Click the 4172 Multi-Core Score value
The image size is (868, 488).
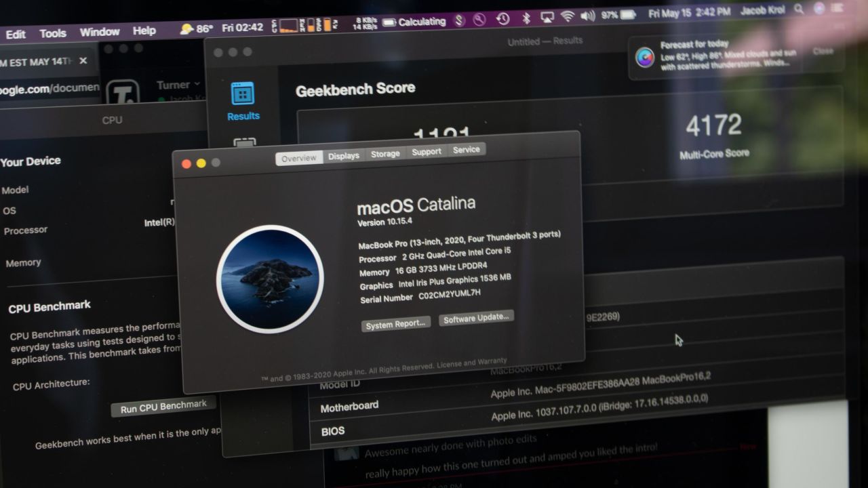pyautogui.click(x=713, y=125)
